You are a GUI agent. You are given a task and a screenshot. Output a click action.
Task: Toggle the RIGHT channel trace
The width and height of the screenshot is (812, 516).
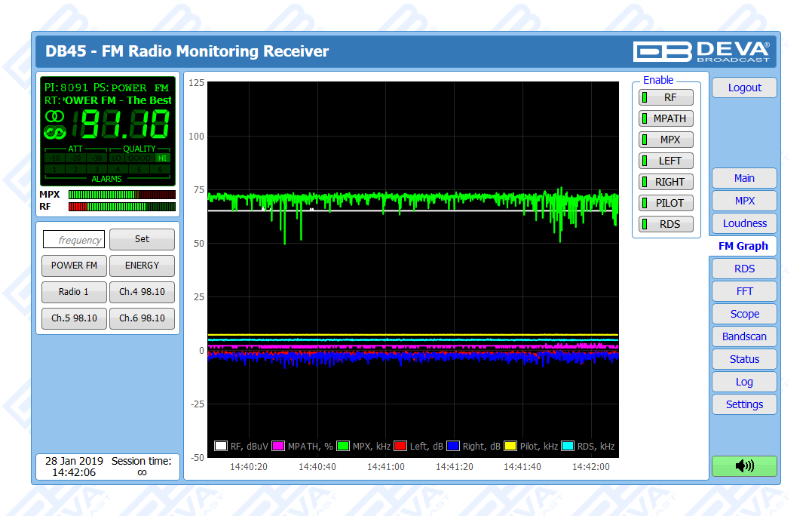click(x=666, y=182)
